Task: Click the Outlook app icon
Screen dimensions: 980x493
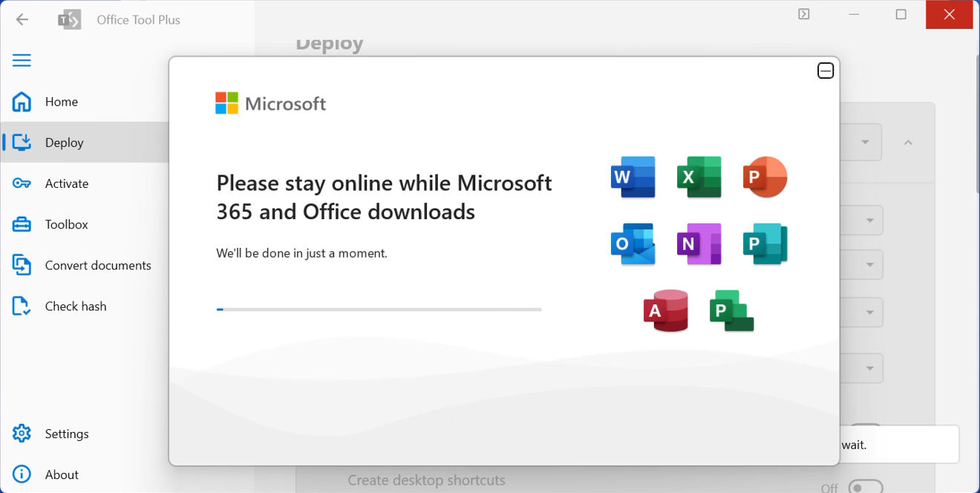Action: 633,244
